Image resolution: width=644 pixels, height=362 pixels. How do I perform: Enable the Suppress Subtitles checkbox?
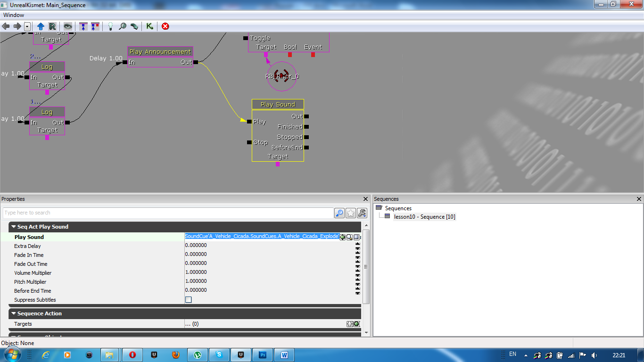pos(189,300)
